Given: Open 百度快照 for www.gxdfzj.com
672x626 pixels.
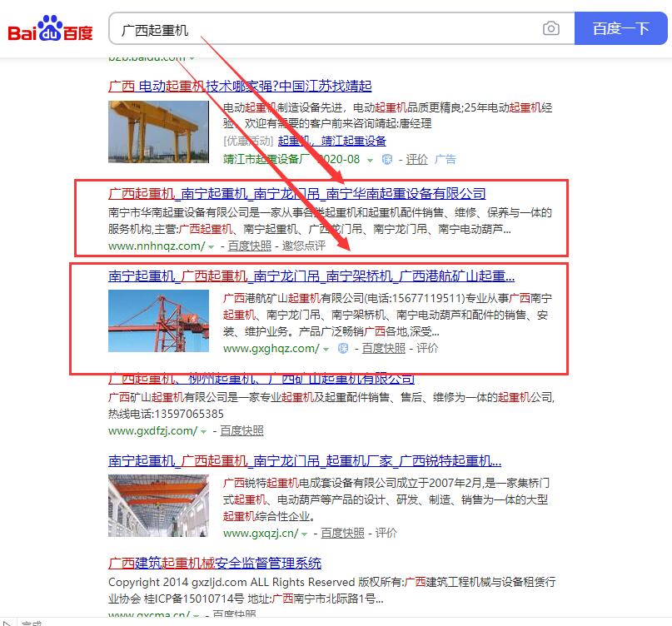Looking at the screenshot, I should (x=241, y=430).
